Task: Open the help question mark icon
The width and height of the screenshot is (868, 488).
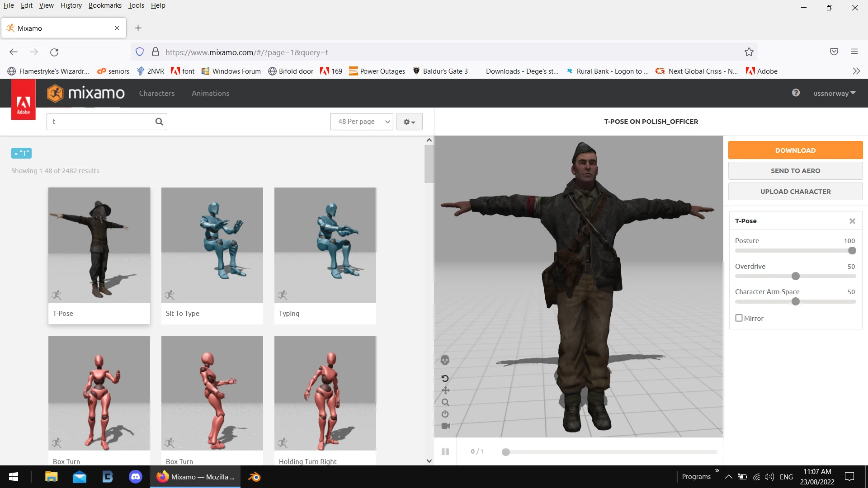Action: (x=796, y=93)
